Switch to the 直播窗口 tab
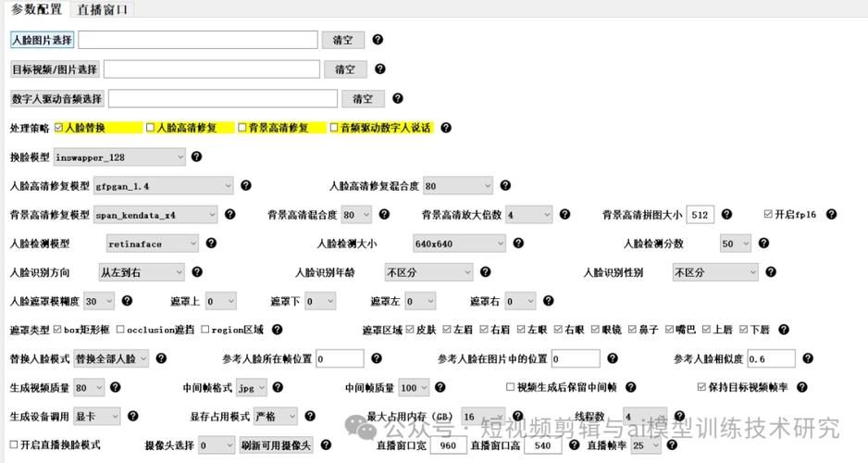The image size is (868, 463). click(x=103, y=9)
